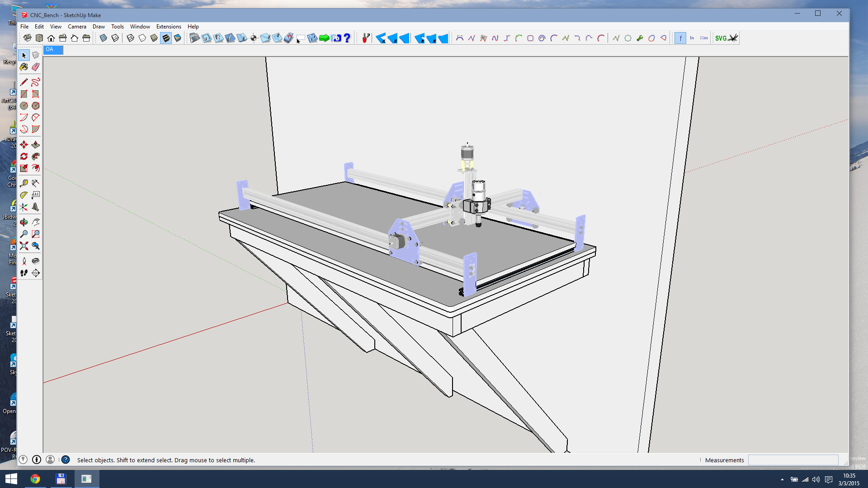Choose the Pencil line tool
Viewport: 868px width, 488px height.
click(x=24, y=82)
